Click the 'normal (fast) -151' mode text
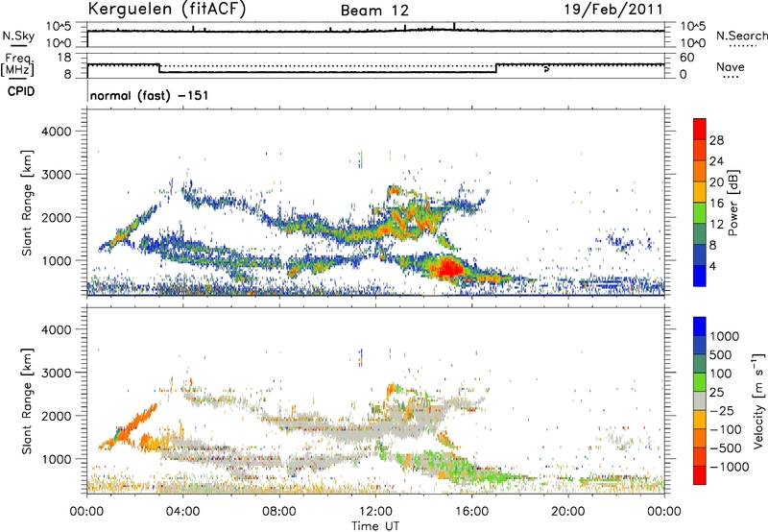768x532 pixels. click(150, 95)
